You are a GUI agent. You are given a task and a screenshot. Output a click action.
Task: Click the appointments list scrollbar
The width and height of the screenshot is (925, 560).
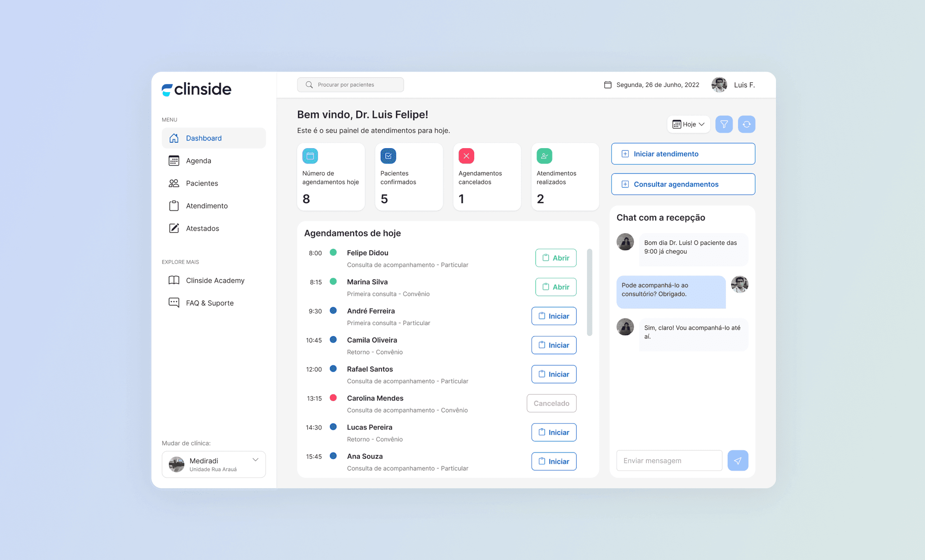click(589, 292)
